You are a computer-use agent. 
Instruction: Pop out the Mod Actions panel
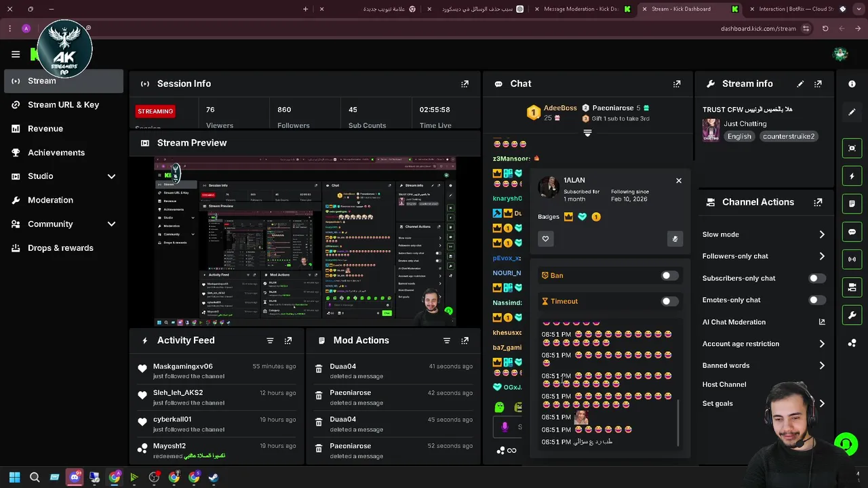point(465,341)
